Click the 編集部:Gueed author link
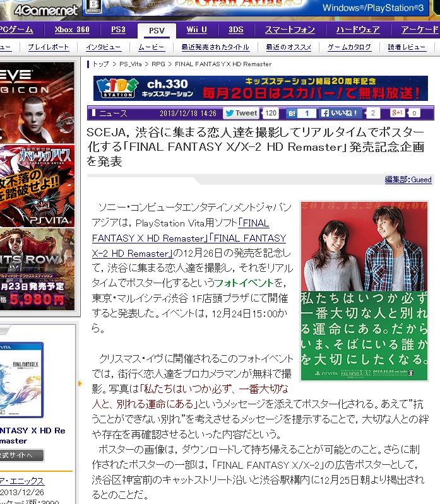The image size is (440, 504). click(x=408, y=180)
